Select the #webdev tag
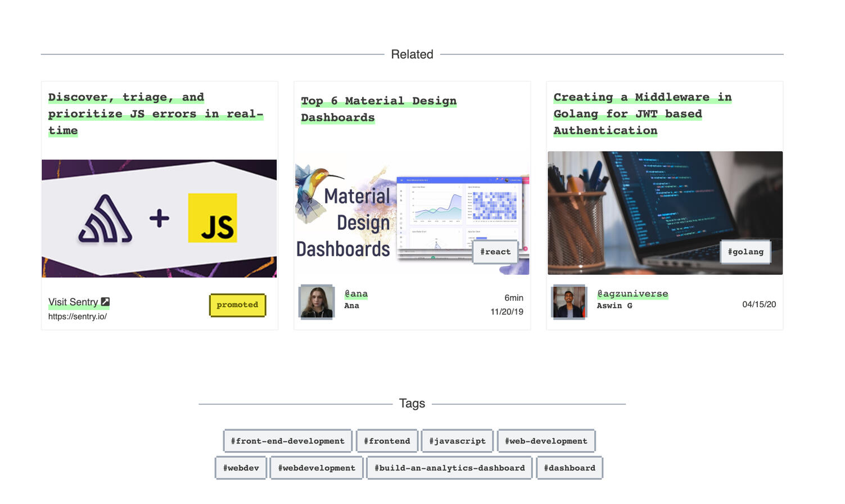This screenshot has width=845, height=504. pos(241,467)
